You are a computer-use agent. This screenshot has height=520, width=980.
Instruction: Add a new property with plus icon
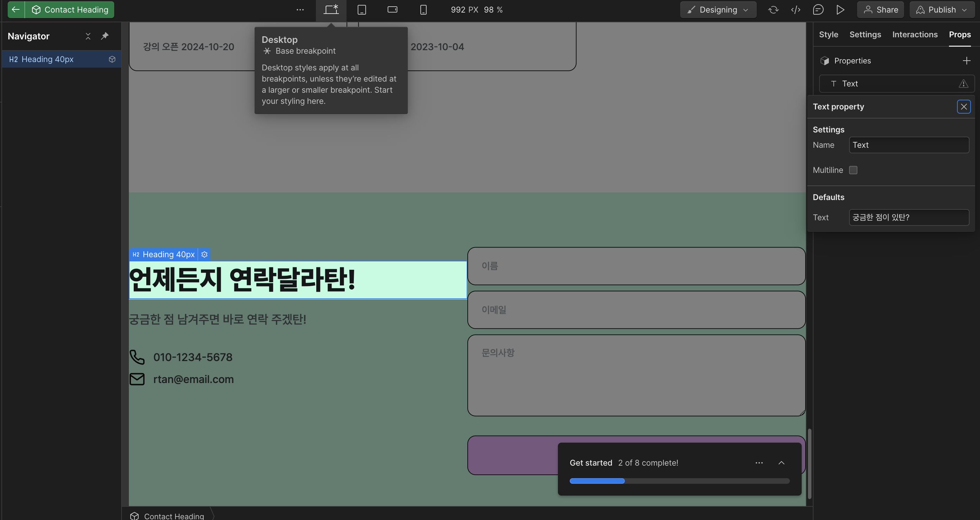click(966, 61)
